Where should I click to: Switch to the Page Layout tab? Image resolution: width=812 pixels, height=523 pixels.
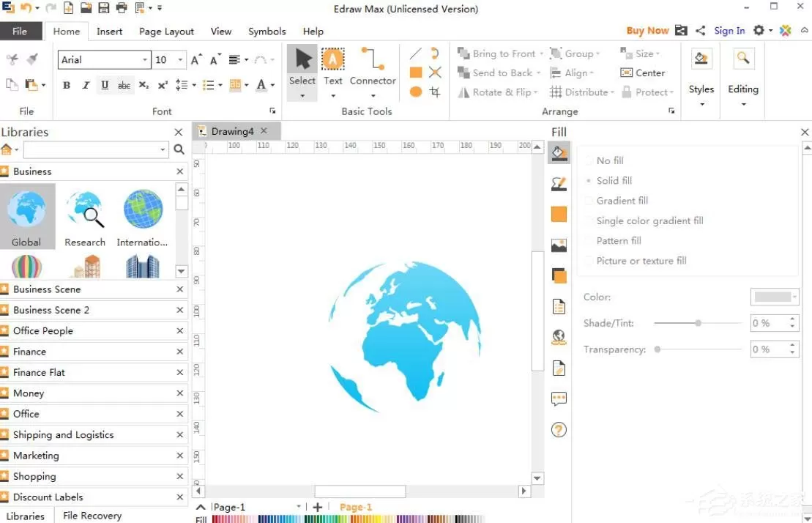(166, 31)
